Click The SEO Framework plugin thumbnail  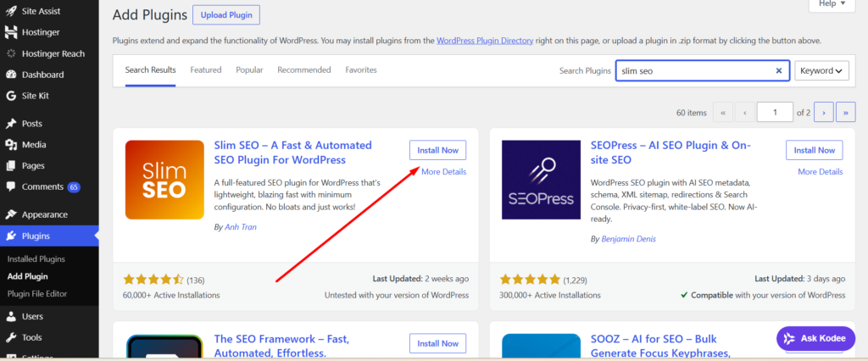pos(164,346)
